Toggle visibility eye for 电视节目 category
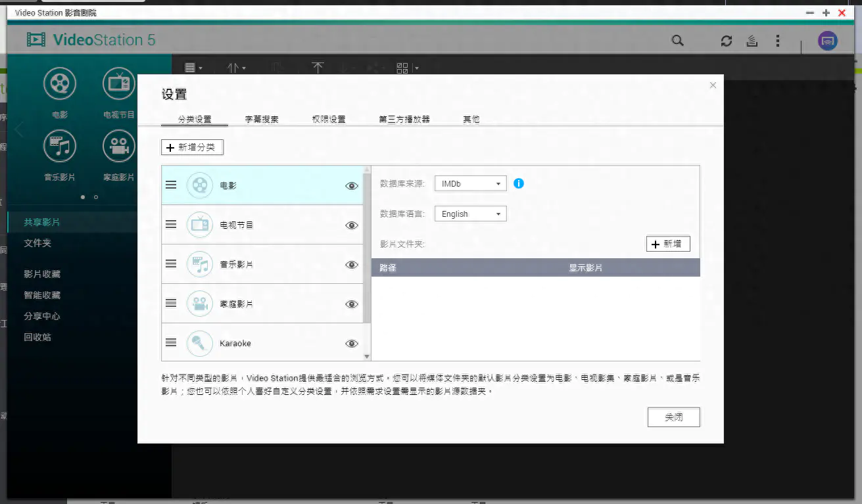Image resolution: width=862 pixels, height=504 pixels. click(352, 225)
